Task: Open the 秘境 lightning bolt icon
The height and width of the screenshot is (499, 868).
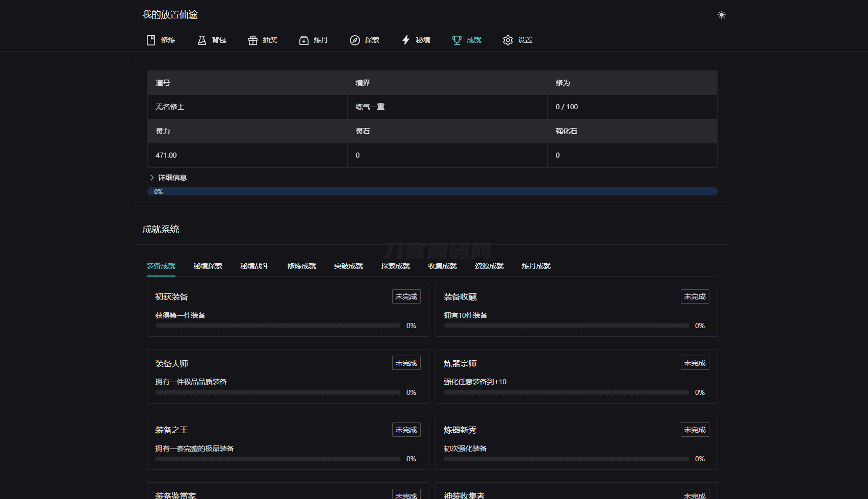Action: 406,40
